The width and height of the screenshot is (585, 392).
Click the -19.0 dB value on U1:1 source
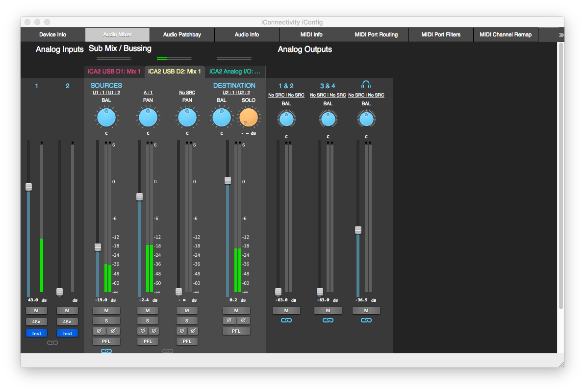[101, 300]
